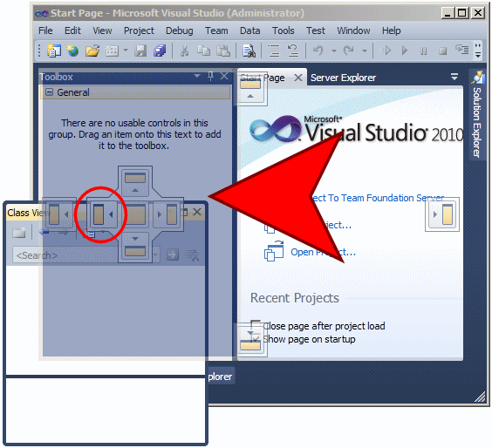Click the New Project toolbar icon
Screen dimensions: 492x448
click(54, 51)
